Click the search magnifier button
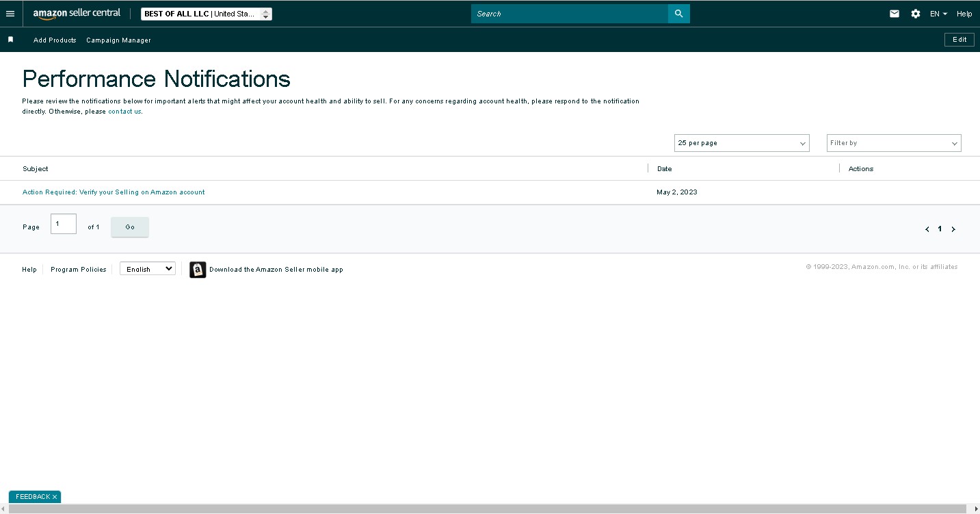This screenshot has height=514, width=980. [x=678, y=14]
